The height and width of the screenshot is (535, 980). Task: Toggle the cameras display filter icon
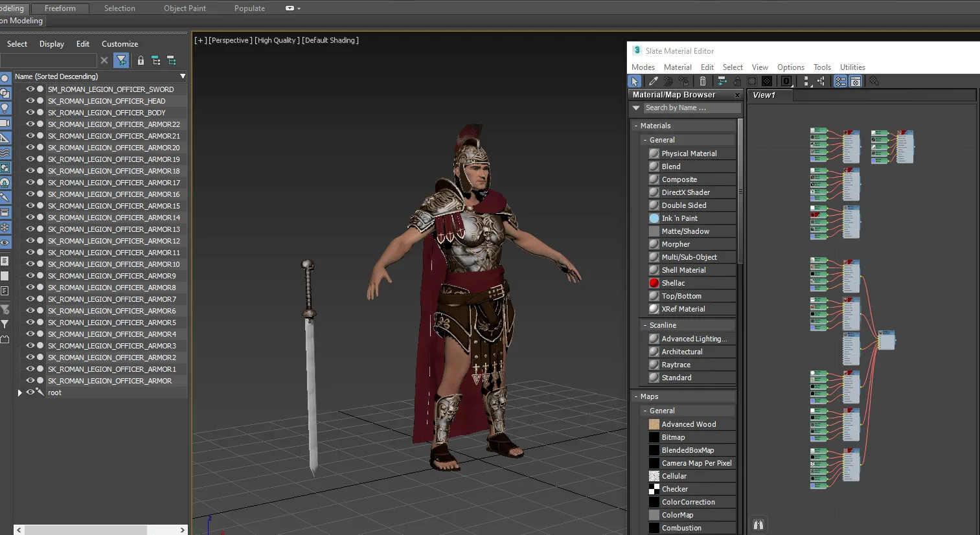(x=5, y=123)
